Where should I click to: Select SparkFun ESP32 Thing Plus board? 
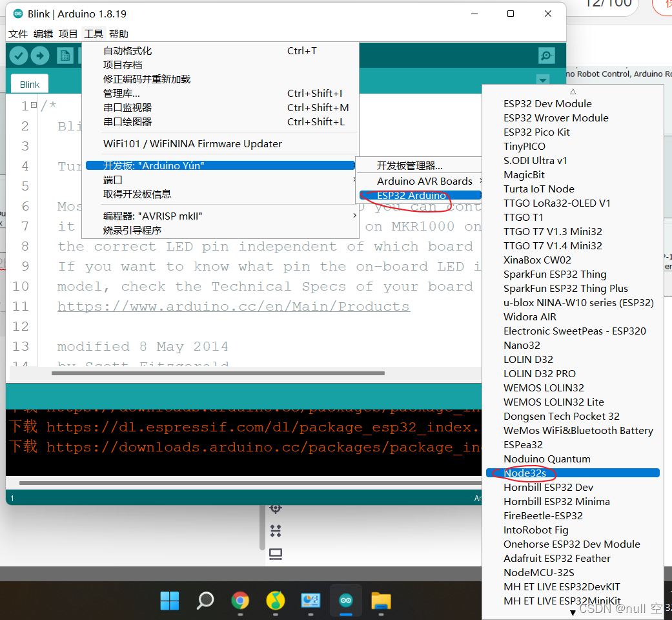click(573, 288)
